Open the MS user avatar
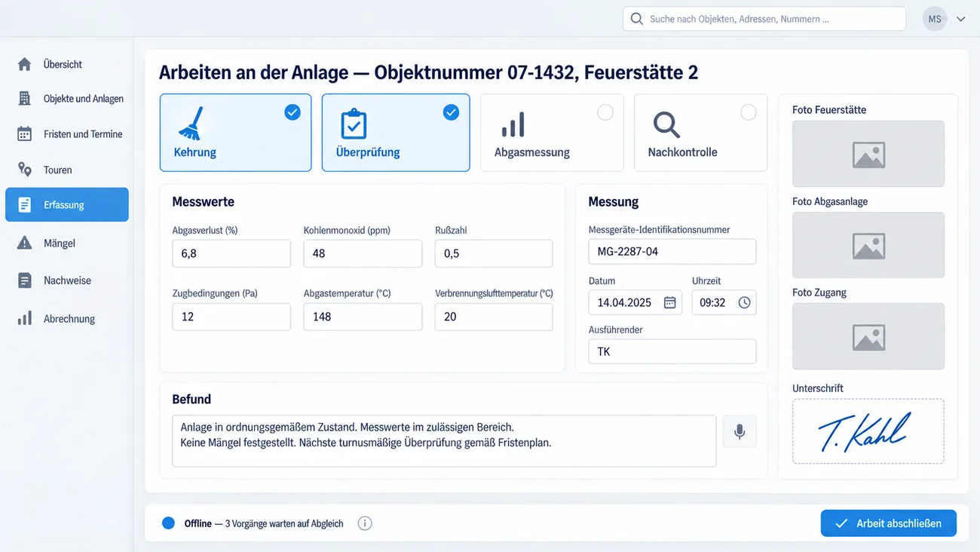 (x=935, y=19)
